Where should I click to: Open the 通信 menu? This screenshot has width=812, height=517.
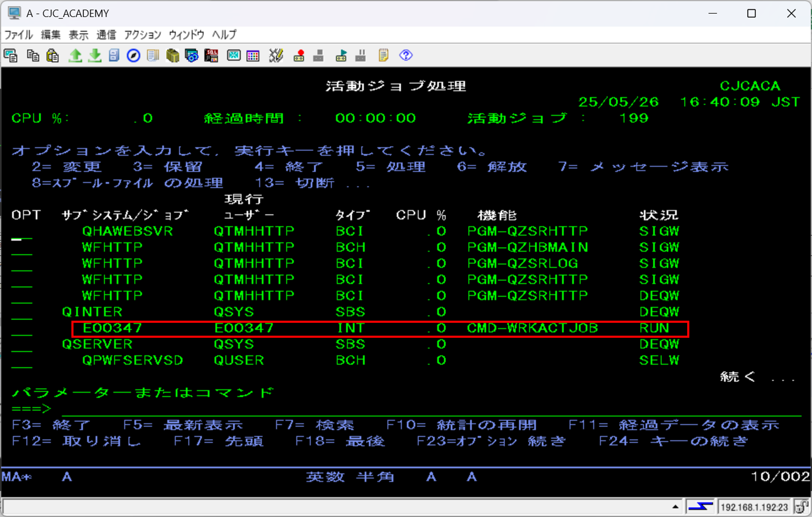[106, 34]
